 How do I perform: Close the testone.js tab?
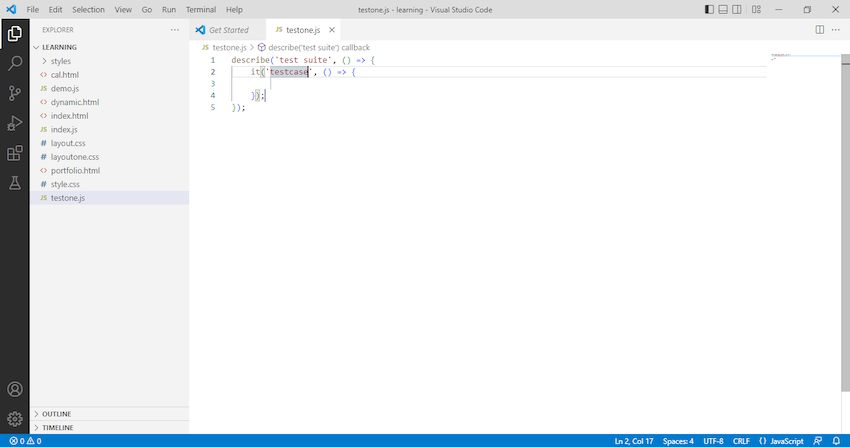click(332, 30)
